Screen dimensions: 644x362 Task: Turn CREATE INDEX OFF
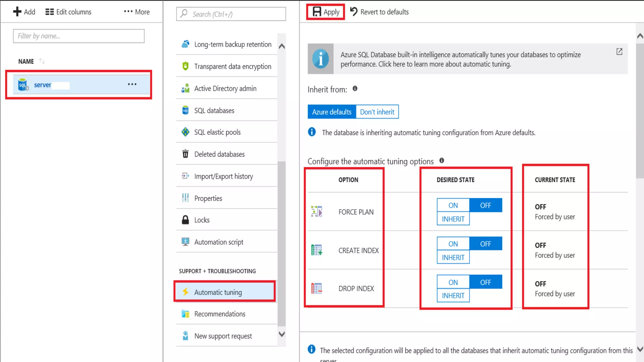pos(486,244)
